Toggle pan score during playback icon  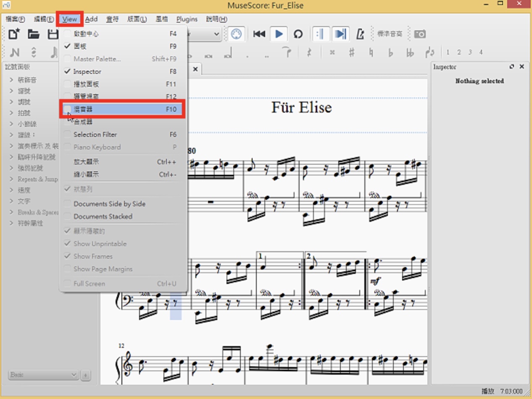coord(340,34)
